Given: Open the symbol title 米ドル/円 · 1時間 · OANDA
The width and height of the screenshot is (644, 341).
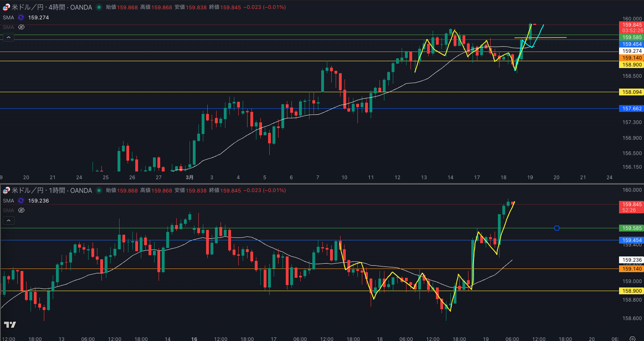Looking at the screenshot, I should tap(52, 190).
